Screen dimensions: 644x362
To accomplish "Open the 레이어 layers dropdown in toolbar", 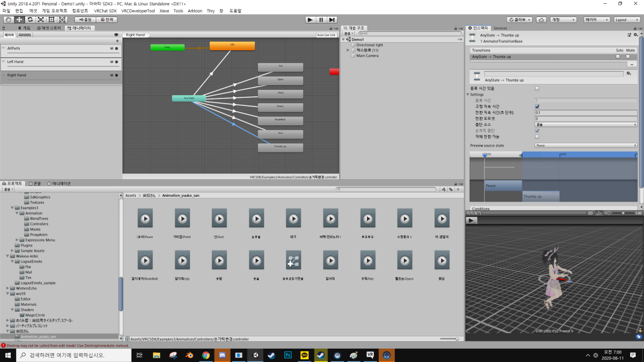I will [596, 20].
